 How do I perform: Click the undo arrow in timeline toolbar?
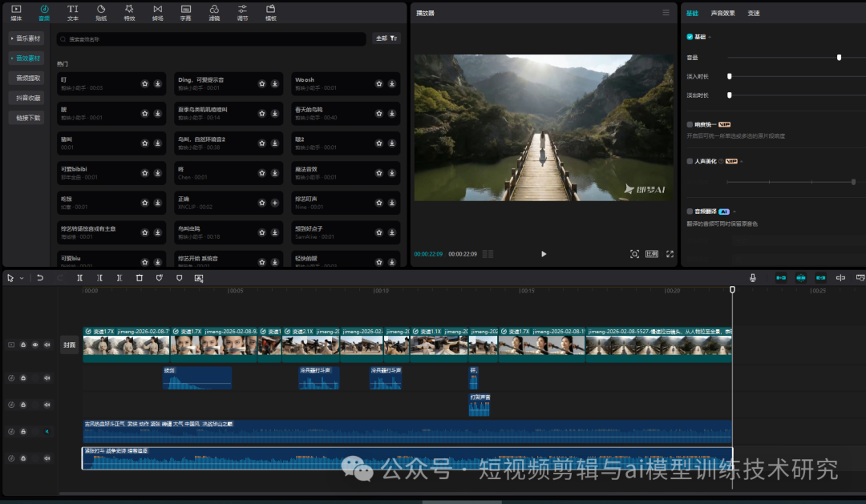[40, 278]
